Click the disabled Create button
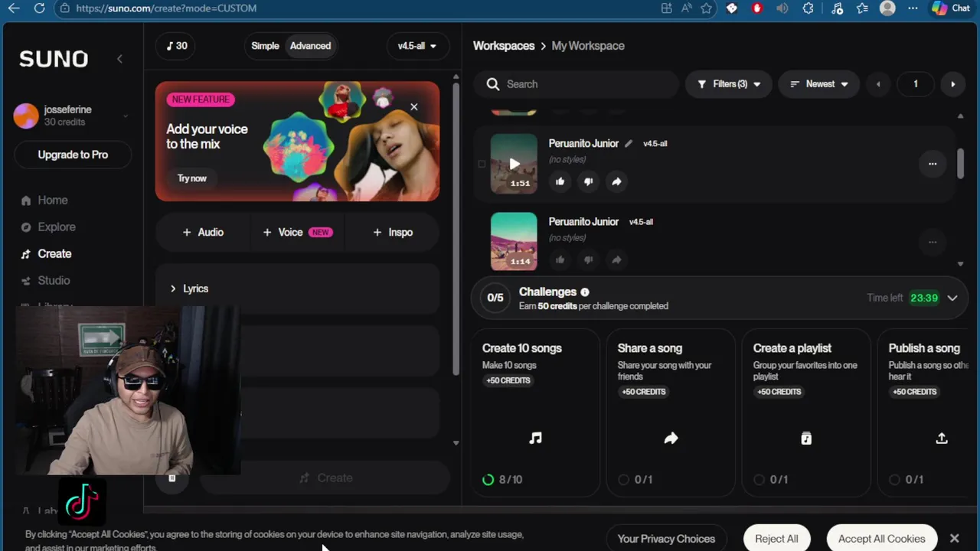Image resolution: width=980 pixels, height=551 pixels. [325, 478]
